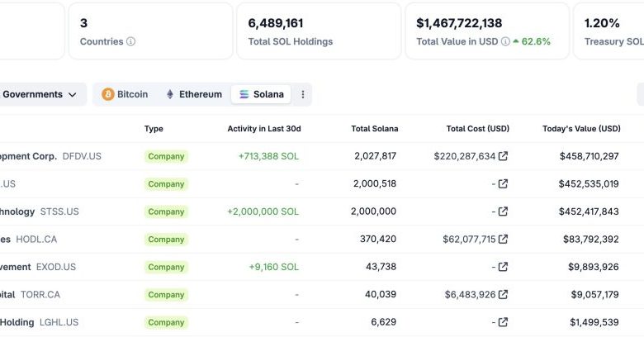This screenshot has width=644, height=342.
Task: Open external link icon in STSS.US row
Action: (503, 211)
